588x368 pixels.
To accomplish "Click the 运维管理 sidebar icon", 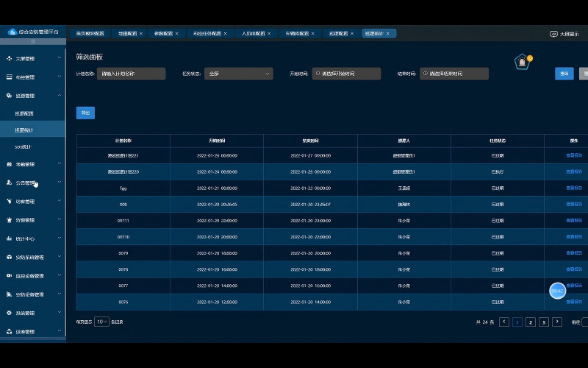I will tap(9, 332).
